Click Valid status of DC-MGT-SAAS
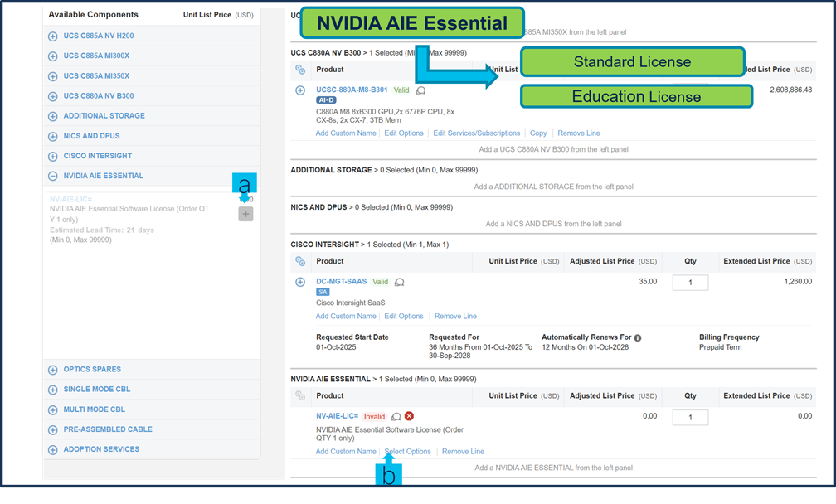Screen dimensions: 836x504 click(380, 282)
